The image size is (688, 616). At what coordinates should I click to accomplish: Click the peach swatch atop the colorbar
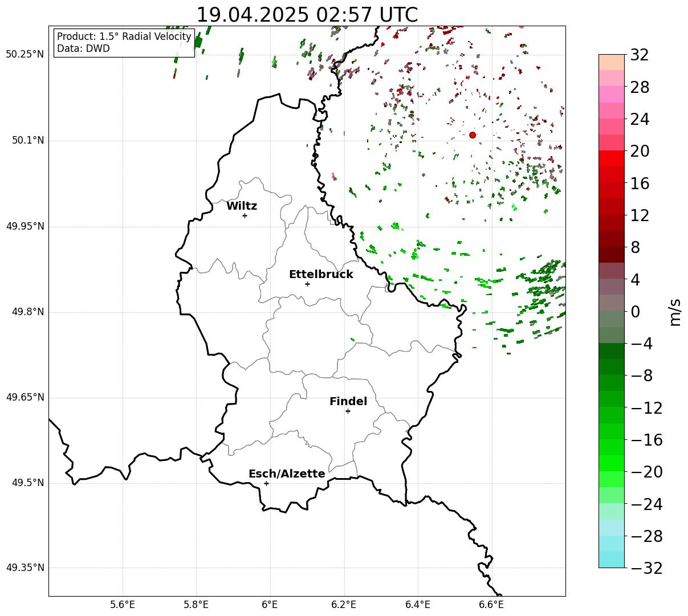(612, 62)
